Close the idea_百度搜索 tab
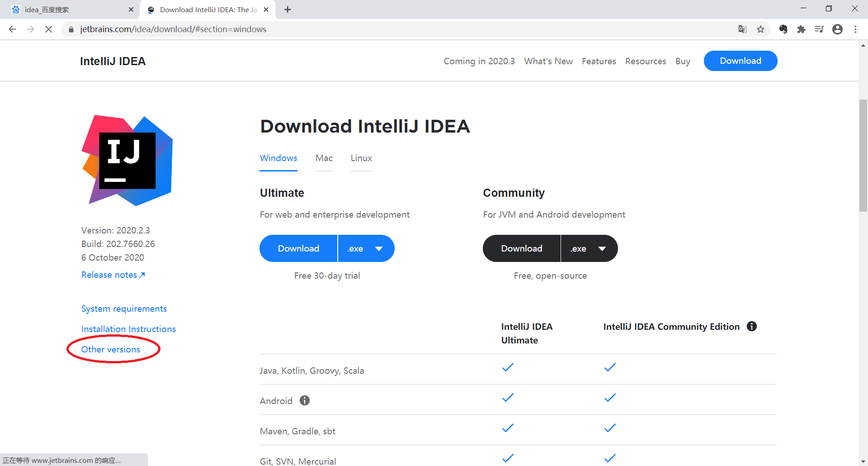 (131, 10)
